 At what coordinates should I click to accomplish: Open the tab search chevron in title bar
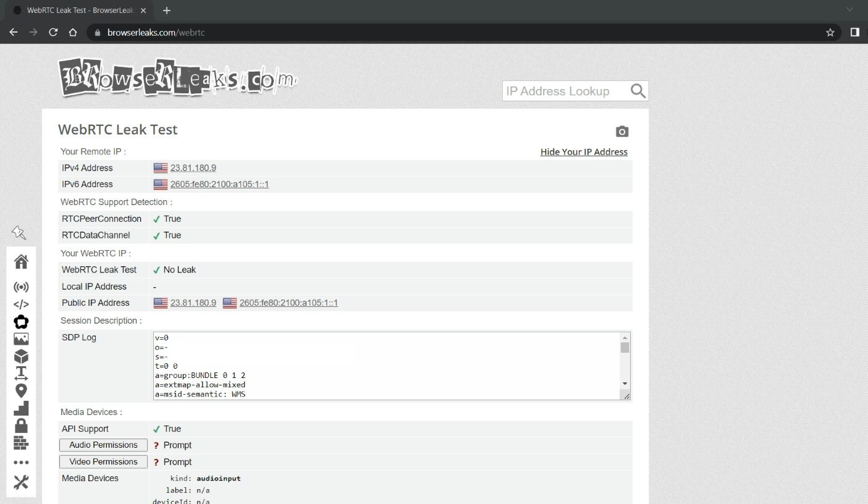(850, 10)
